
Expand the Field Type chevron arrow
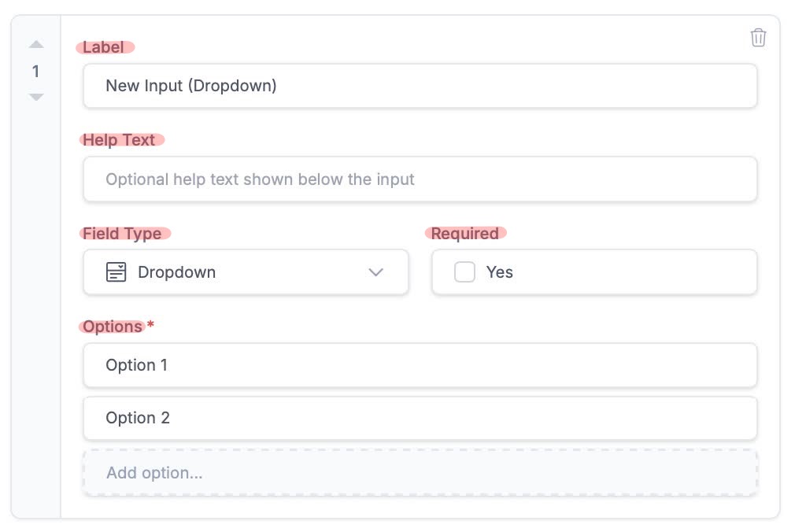375,272
